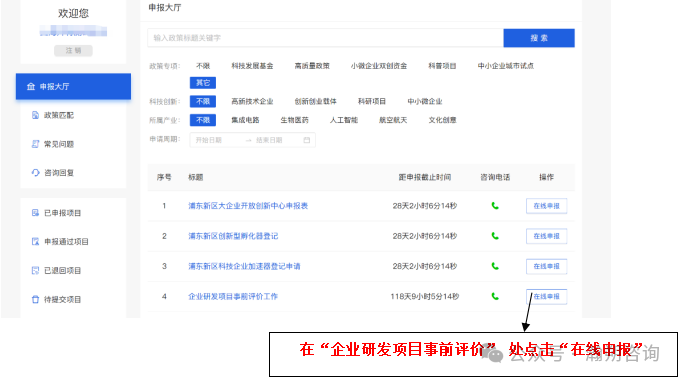Click phone icon for 企业研发项目事前评价工作
Screen dimensions: 681x380
point(495,296)
